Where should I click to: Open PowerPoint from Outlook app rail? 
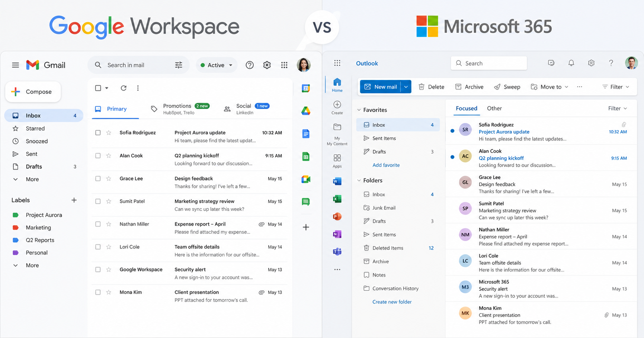337,216
